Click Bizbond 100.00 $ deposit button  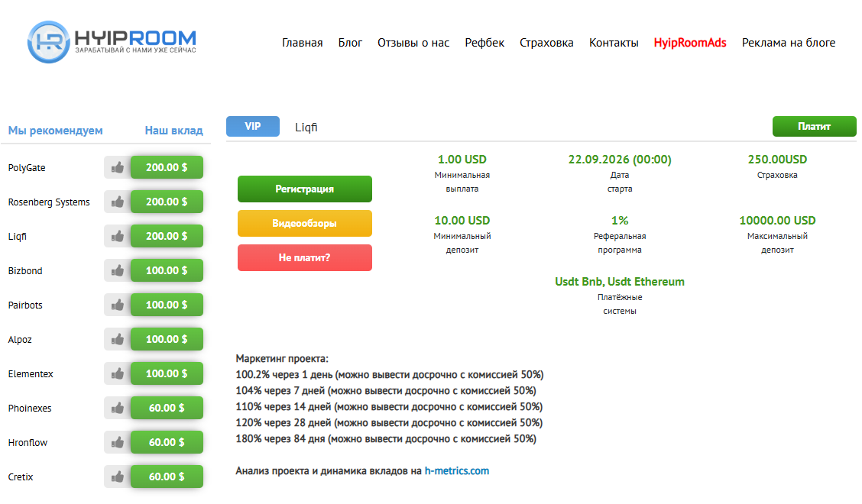(167, 271)
